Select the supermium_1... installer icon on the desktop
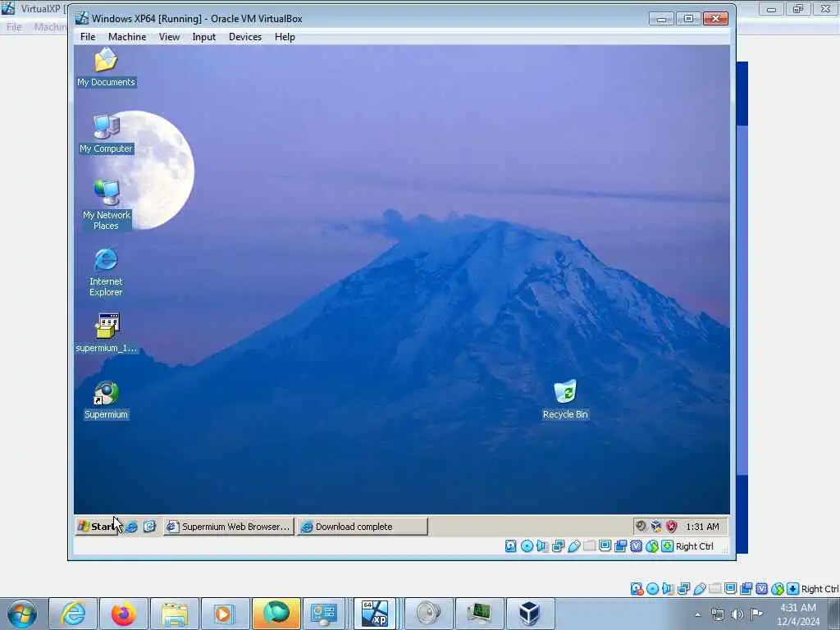Viewport: 840px width, 630px height. coord(106,333)
